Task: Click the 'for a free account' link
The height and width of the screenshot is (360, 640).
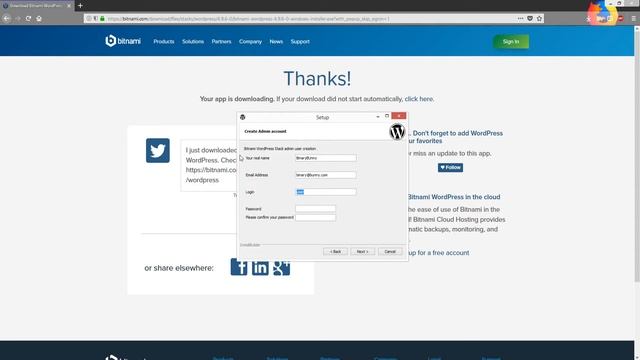Action: (x=443, y=253)
